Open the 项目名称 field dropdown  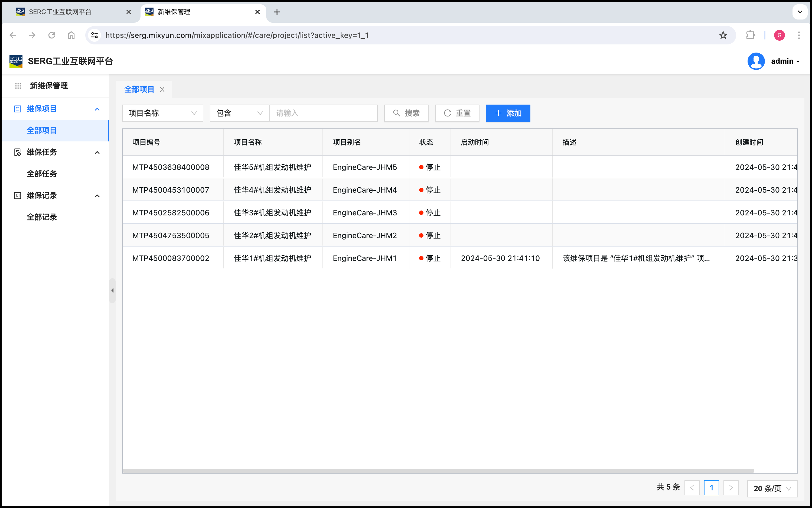click(x=162, y=113)
